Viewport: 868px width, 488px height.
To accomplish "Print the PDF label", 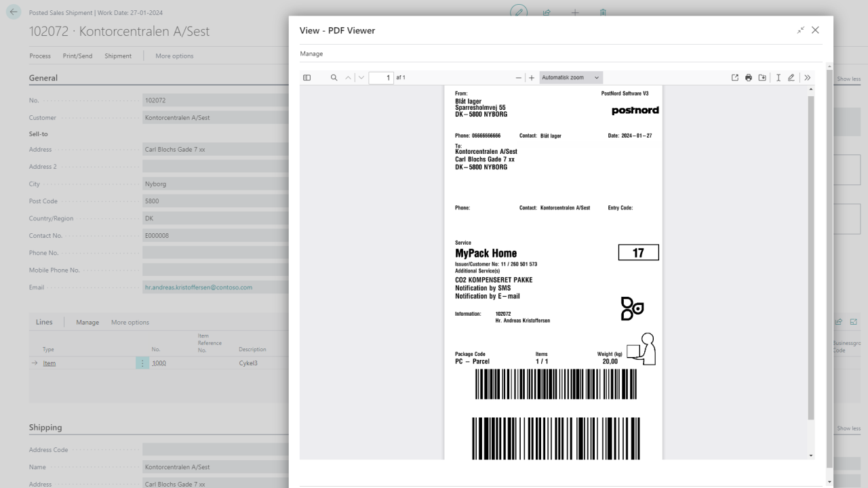I will pos(749,78).
